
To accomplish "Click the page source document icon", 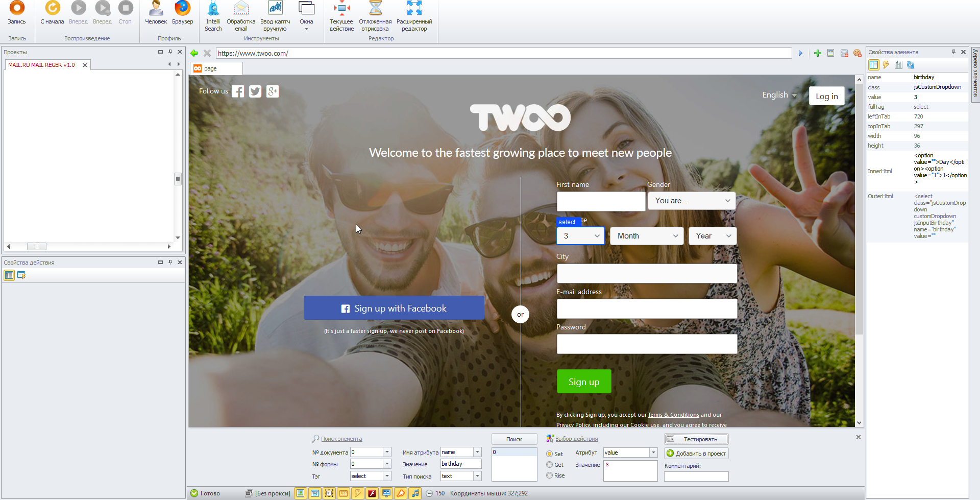I will [x=831, y=53].
